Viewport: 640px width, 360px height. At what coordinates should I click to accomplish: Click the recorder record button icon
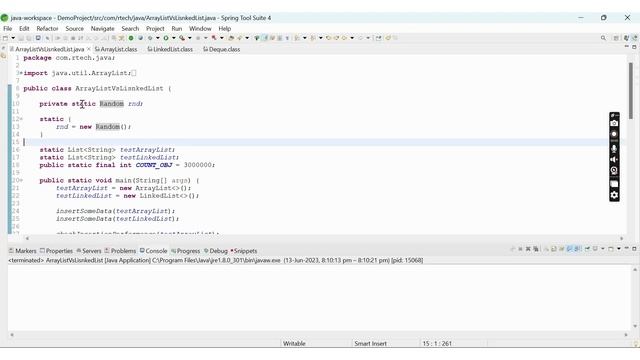[x=614, y=134]
